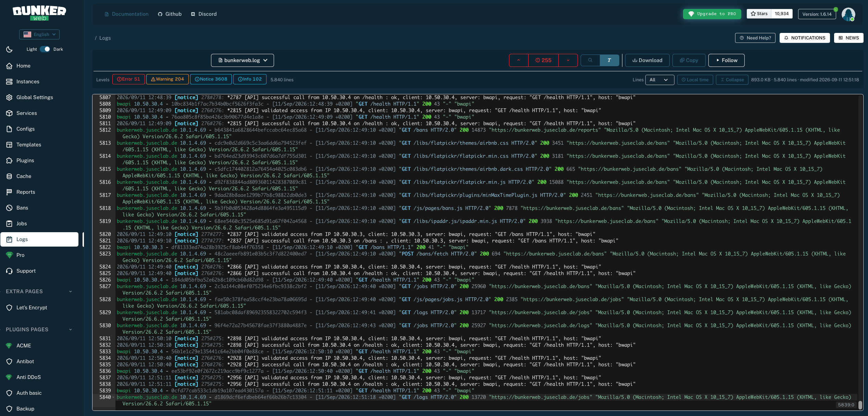Click the Jobs clipboard icon
Image resolution: width=868 pixels, height=416 pixels.
[9, 224]
